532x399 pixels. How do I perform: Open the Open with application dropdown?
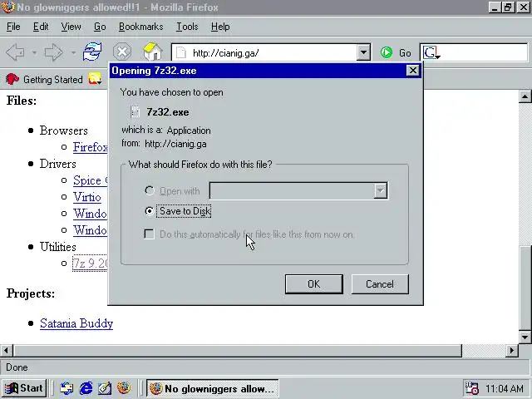[x=381, y=190]
